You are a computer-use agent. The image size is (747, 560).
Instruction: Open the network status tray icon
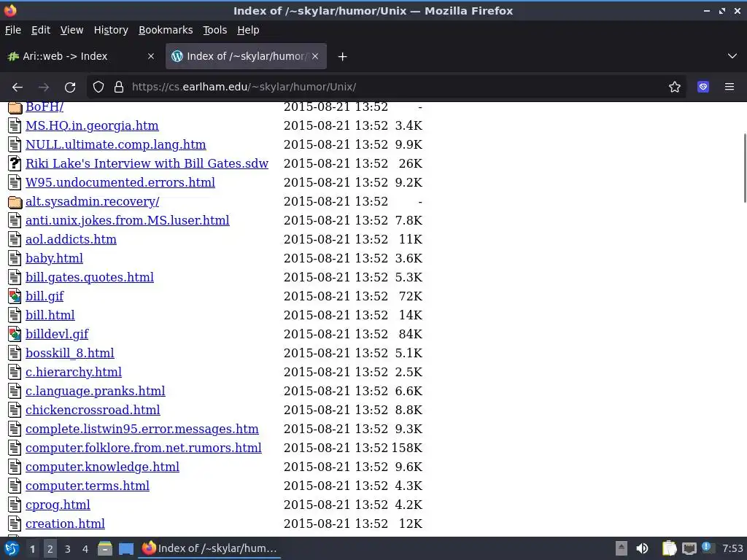point(689,548)
